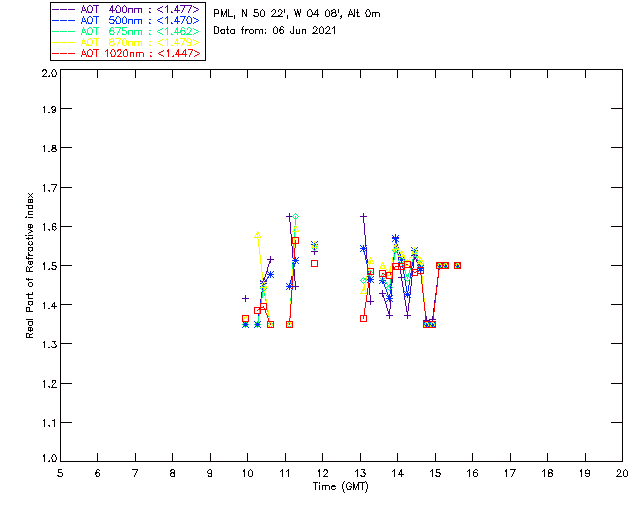This screenshot has height=512, width=640.
Task: Click the red square marker near 11.8 hours
Action: (314, 264)
